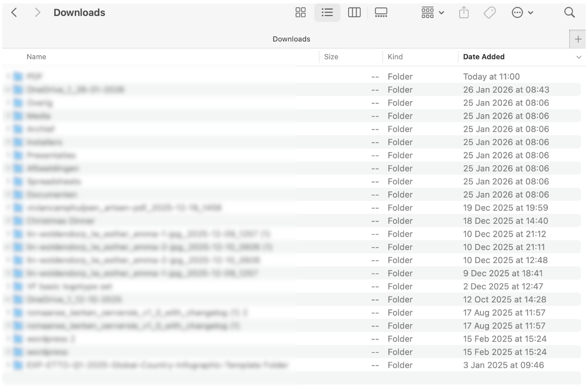588x388 pixels.
Task: Sort files by the Name column
Action: coord(36,56)
